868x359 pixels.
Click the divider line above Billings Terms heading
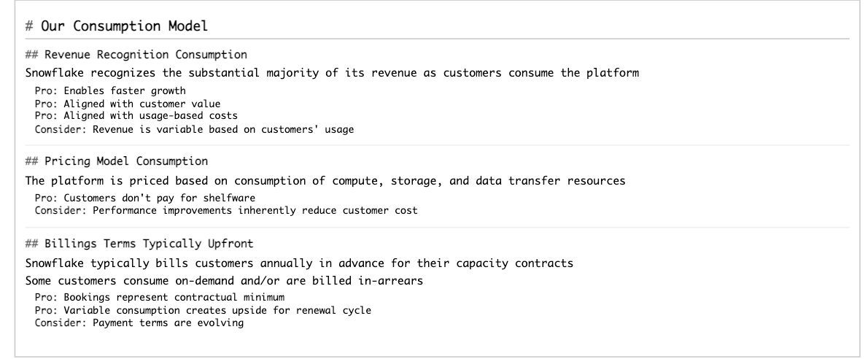tap(438, 228)
